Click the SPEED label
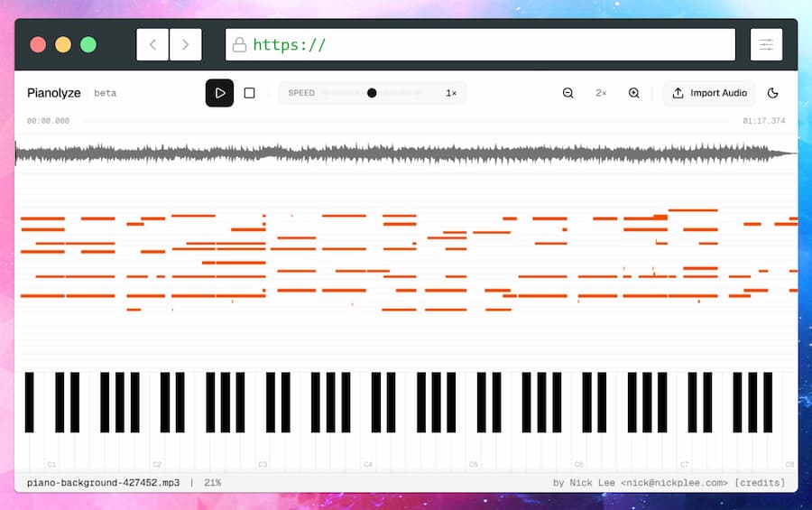 tap(301, 93)
